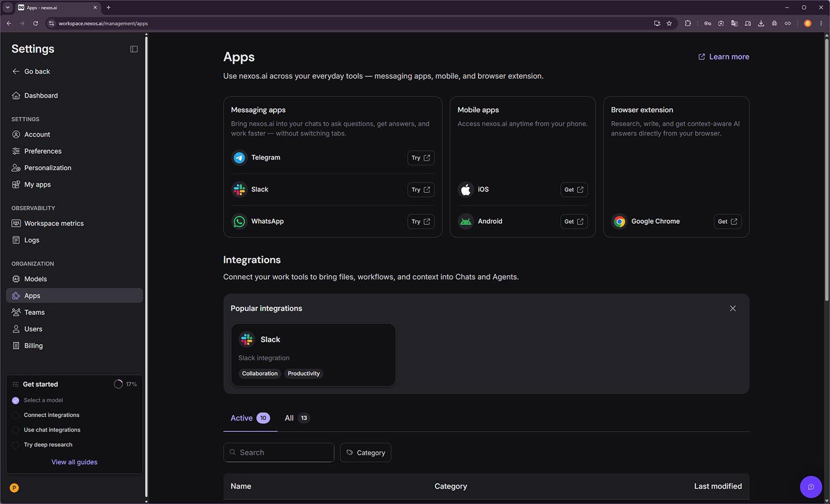Toggle the Use chat integrations step

[16, 430]
